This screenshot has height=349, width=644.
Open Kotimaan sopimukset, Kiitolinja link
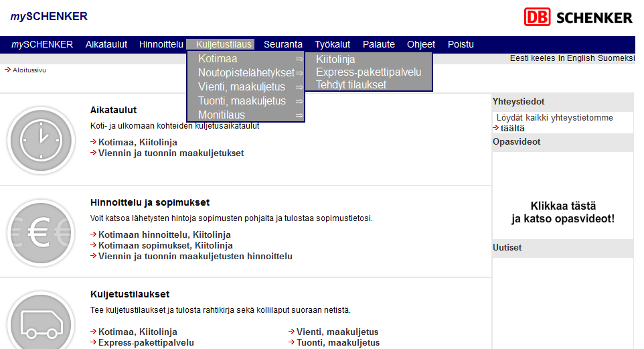click(165, 245)
